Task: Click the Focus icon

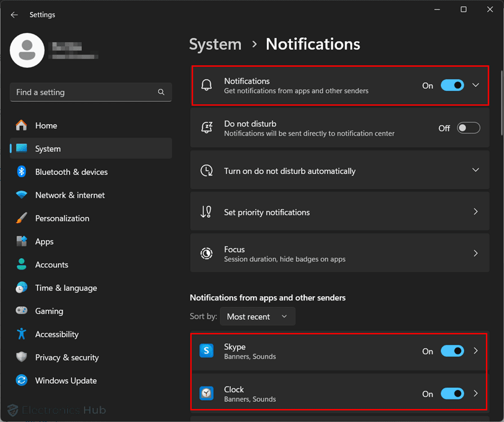Action: click(x=207, y=253)
